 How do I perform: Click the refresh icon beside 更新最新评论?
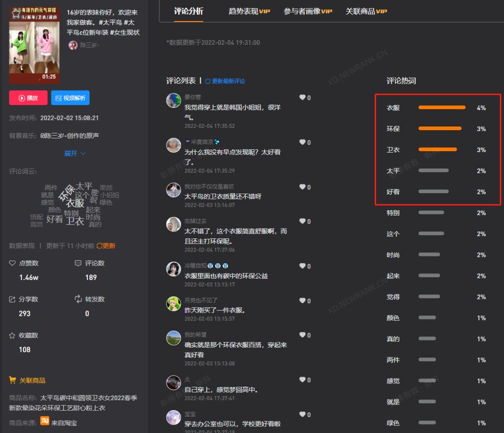208,81
